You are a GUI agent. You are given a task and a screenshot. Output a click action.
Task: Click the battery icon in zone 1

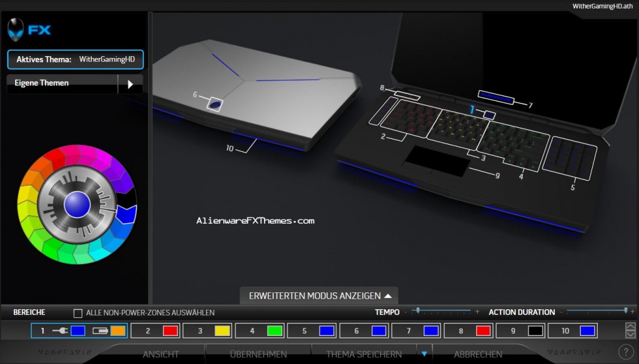coord(100,330)
